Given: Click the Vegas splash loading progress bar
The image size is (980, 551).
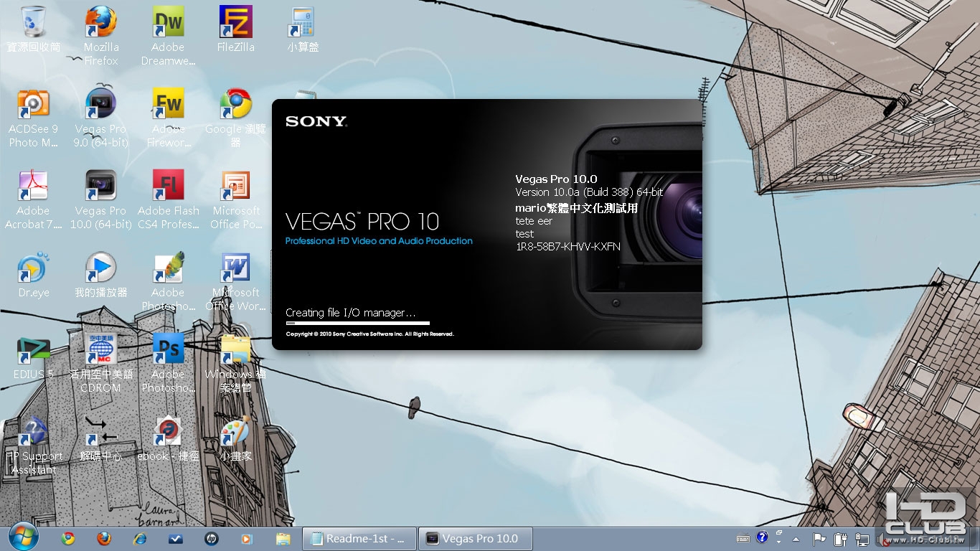Looking at the screenshot, I should click(357, 324).
